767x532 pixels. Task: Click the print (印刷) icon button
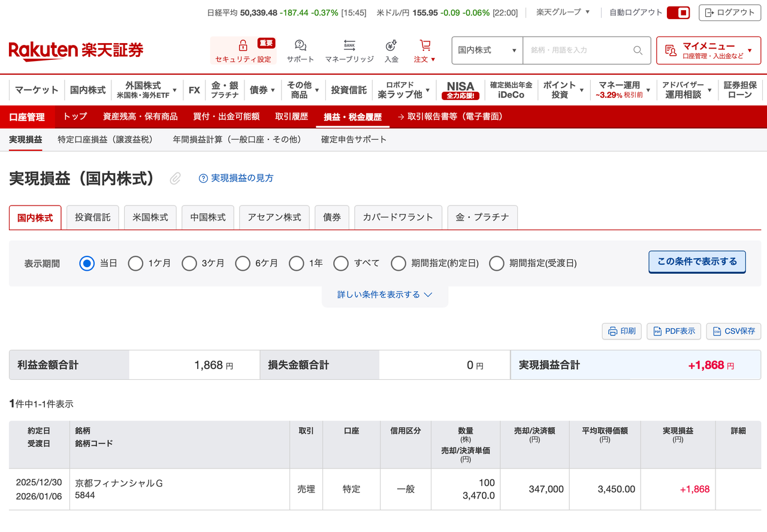tap(621, 331)
